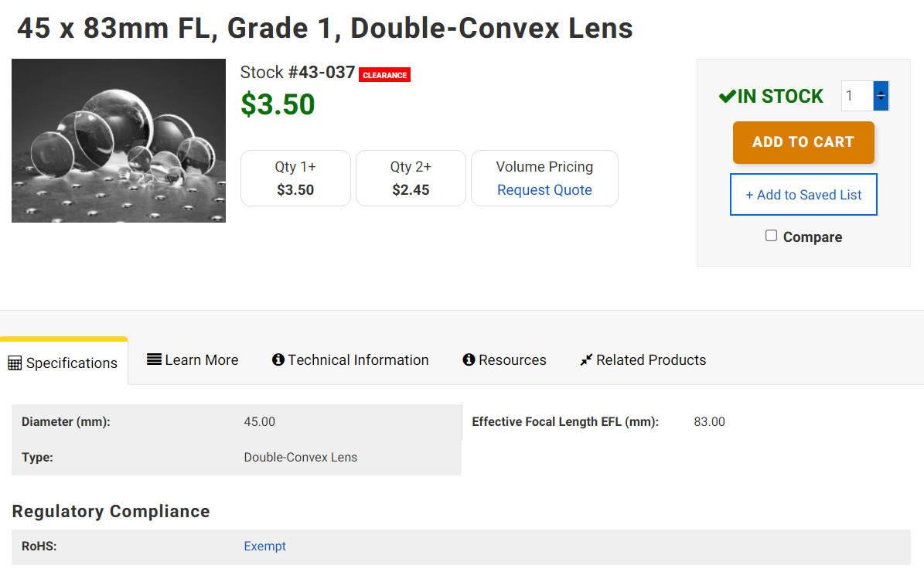Viewport: 924px width, 579px height.
Task: Select the Qty 2+ price tier
Action: coord(411,179)
